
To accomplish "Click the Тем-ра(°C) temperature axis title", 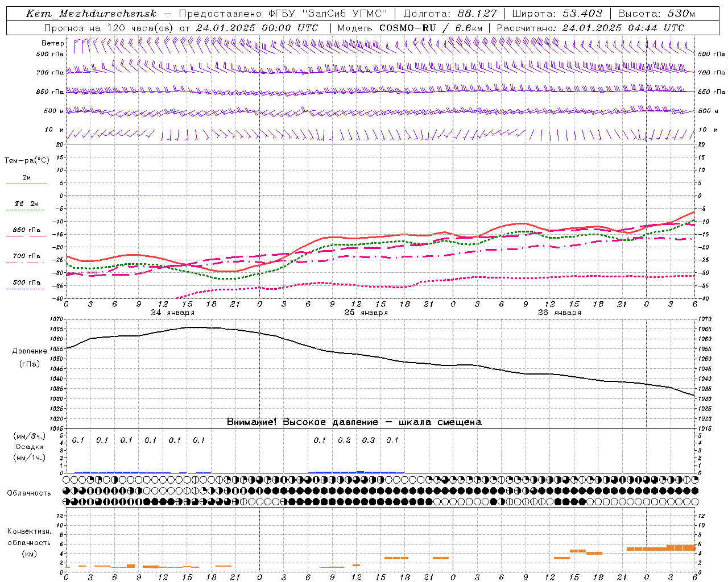I will [x=27, y=160].
